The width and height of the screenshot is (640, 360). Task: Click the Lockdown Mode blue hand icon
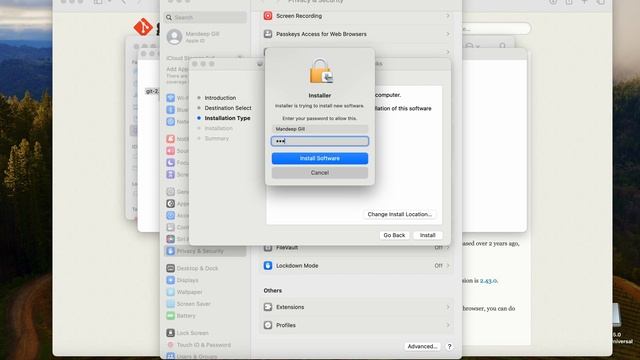[268, 266]
